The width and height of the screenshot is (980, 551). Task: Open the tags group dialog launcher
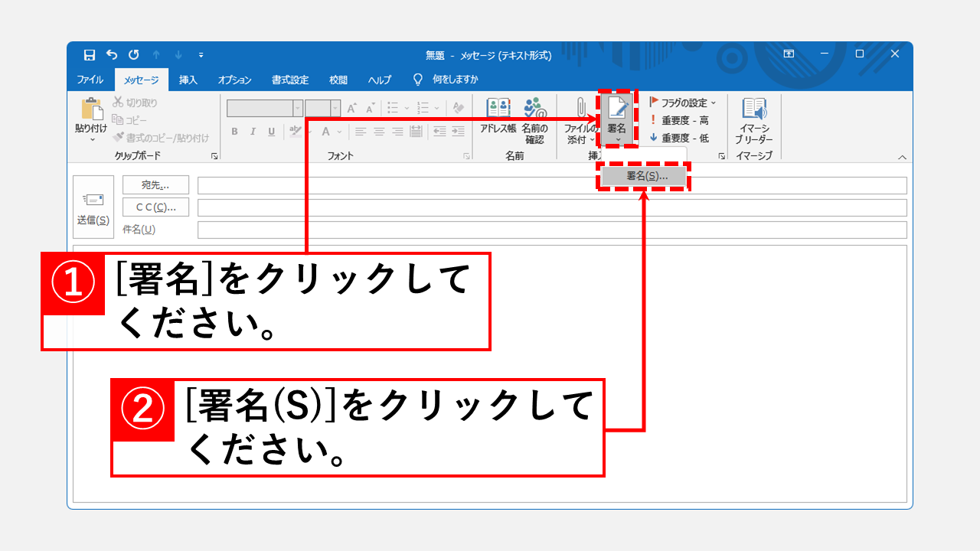pos(721,156)
